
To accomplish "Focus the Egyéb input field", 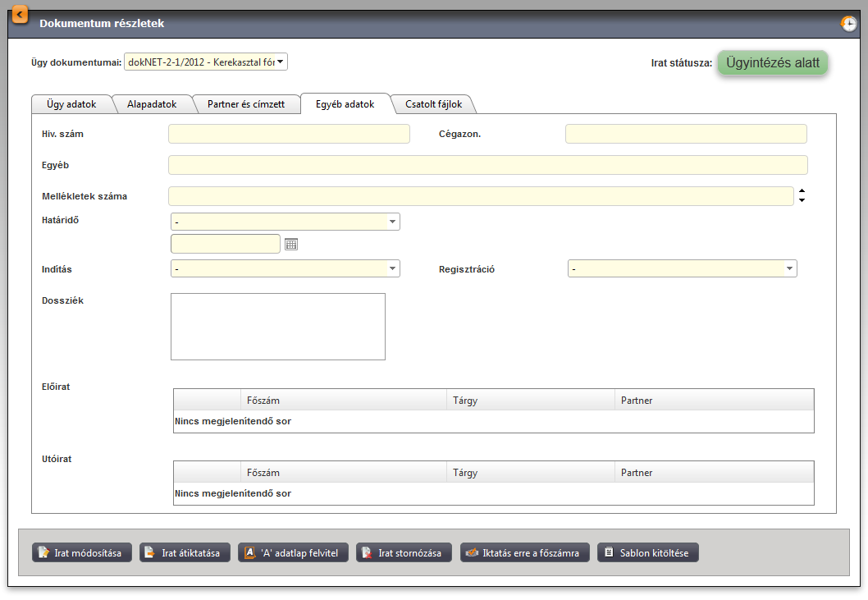I will 487,165.
